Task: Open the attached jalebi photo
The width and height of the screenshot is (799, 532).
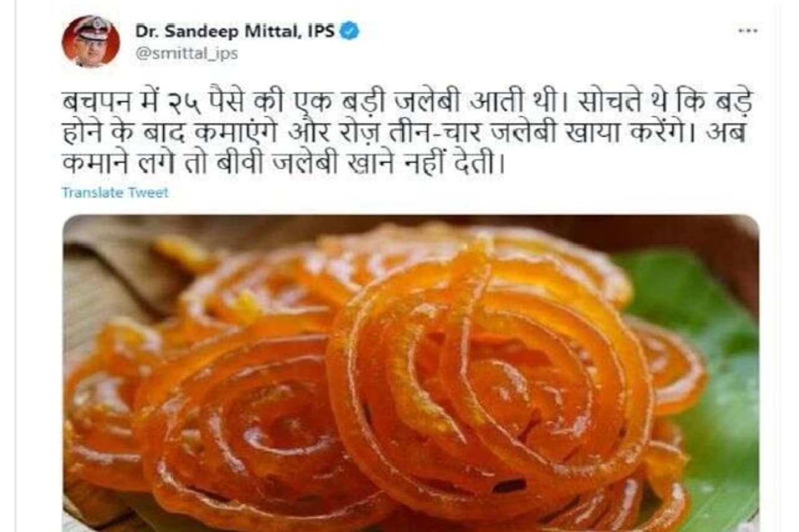Action: (x=411, y=373)
